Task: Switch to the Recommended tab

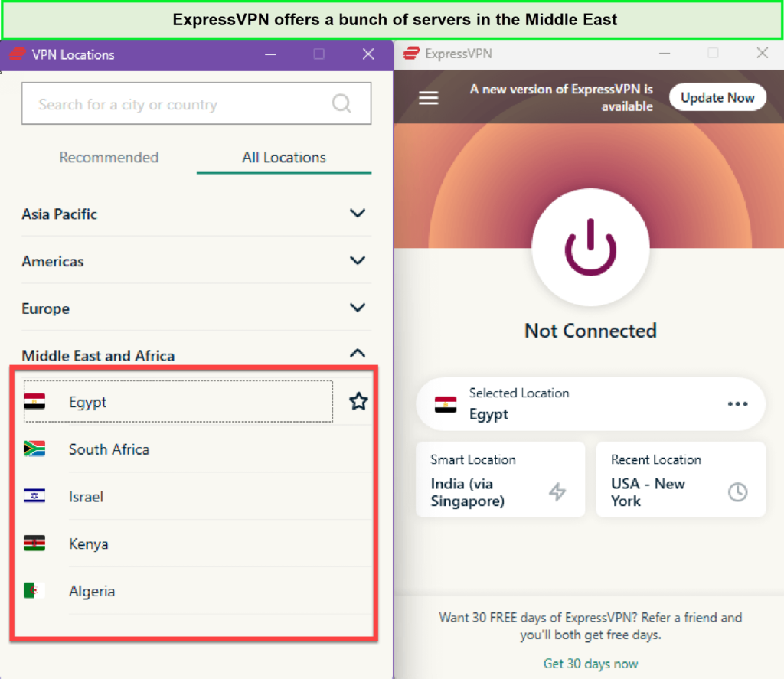Action: (109, 158)
